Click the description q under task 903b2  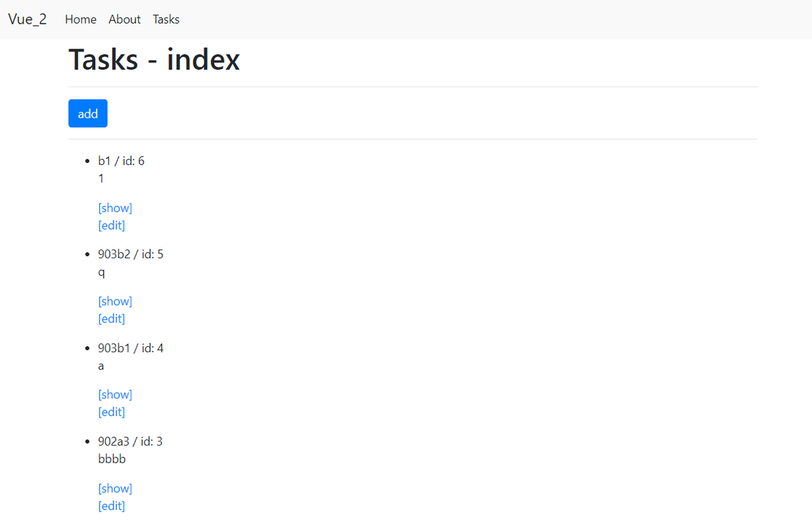coord(101,272)
